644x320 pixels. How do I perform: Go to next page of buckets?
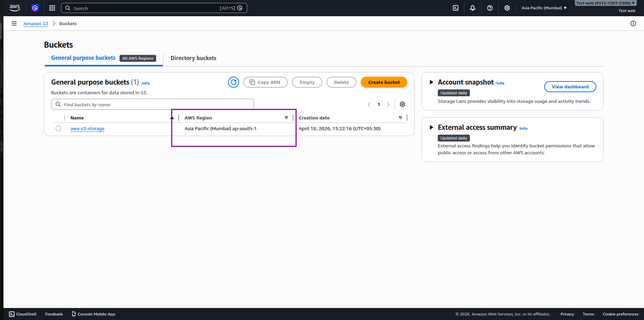(x=388, y=104)
